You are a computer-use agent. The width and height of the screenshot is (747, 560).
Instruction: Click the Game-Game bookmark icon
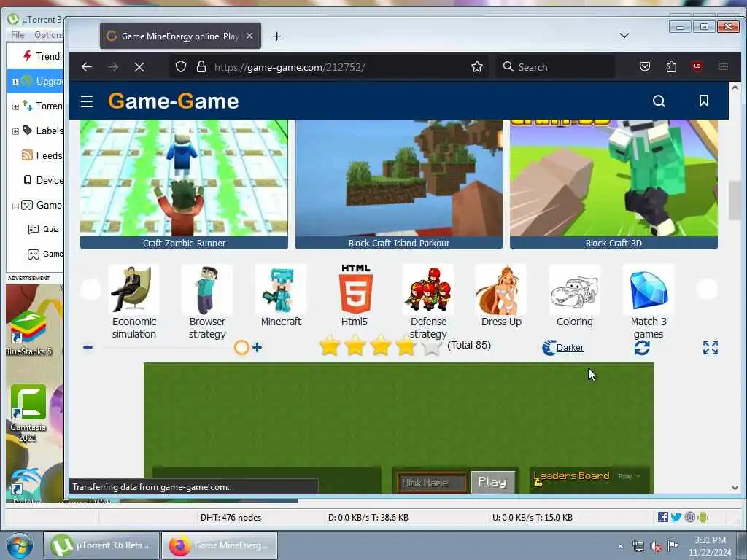tap(704, 101)
